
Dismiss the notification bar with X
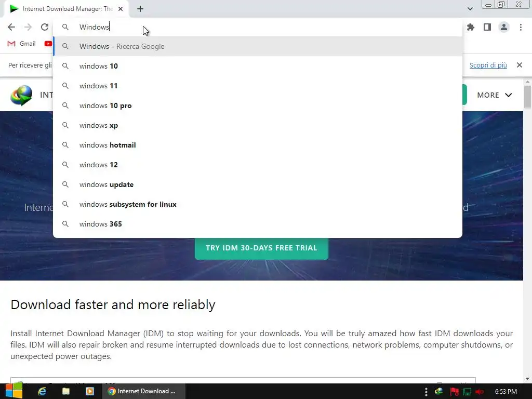519,65
